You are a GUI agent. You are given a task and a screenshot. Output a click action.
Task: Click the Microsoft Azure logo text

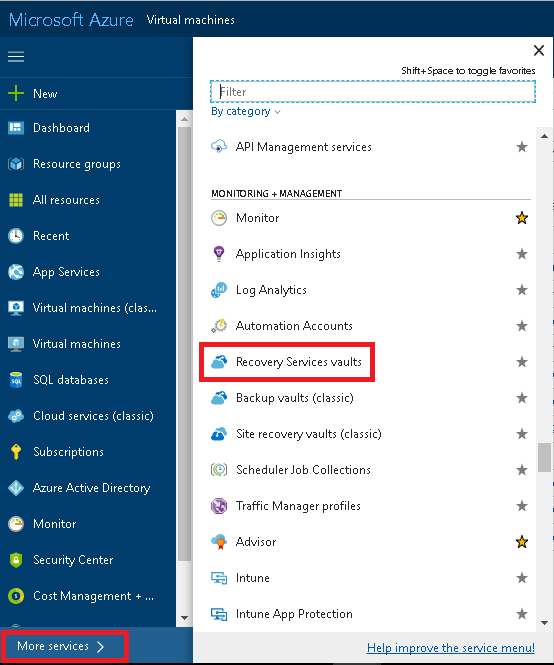tap(71, 20)
